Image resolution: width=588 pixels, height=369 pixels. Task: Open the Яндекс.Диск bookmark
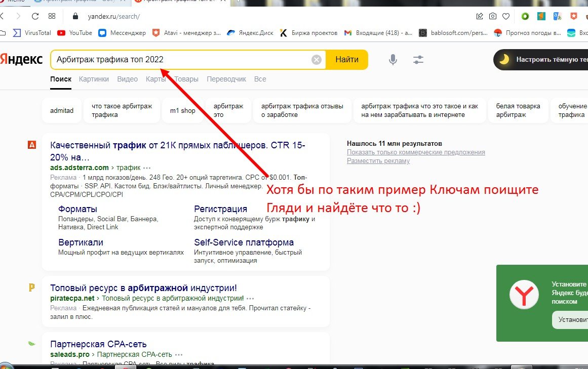pyautogui.click(x=251, y=33)
